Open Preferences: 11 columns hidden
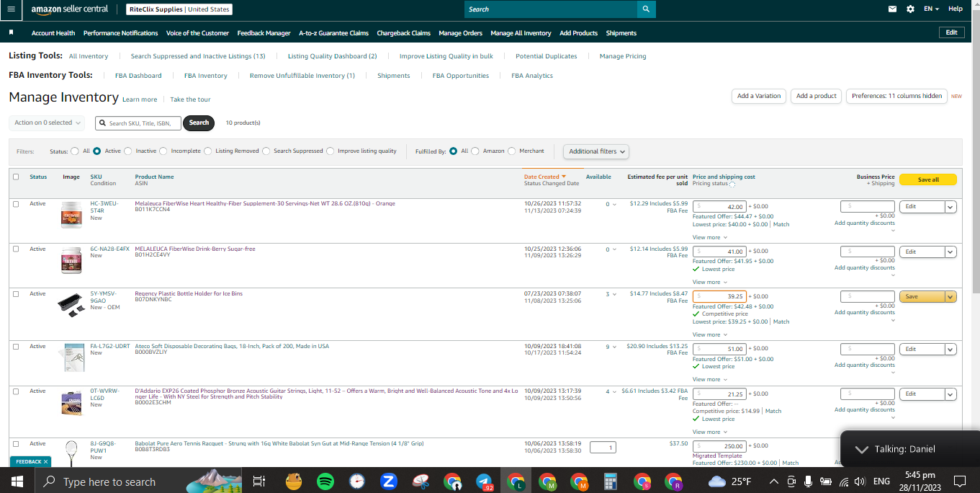This screenshot has height=493, width=980. coord(896,96)
